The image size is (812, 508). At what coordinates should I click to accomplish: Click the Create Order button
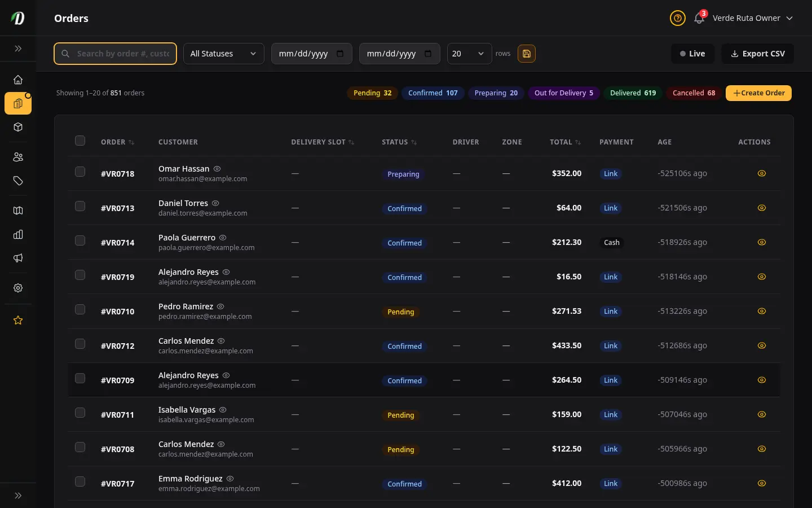758,93
